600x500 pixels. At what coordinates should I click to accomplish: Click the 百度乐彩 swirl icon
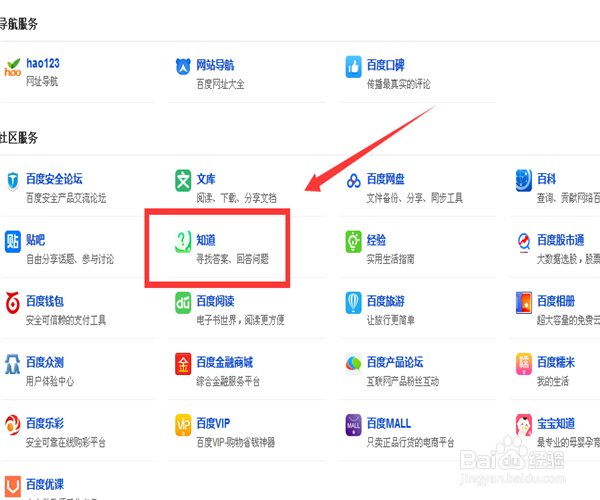coord(13,425)
